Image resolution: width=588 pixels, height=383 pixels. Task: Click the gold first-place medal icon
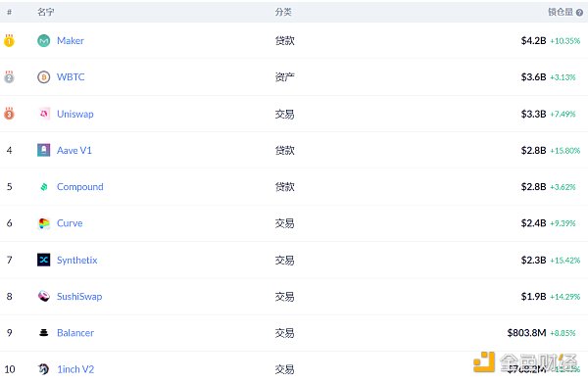click(9, 40)
